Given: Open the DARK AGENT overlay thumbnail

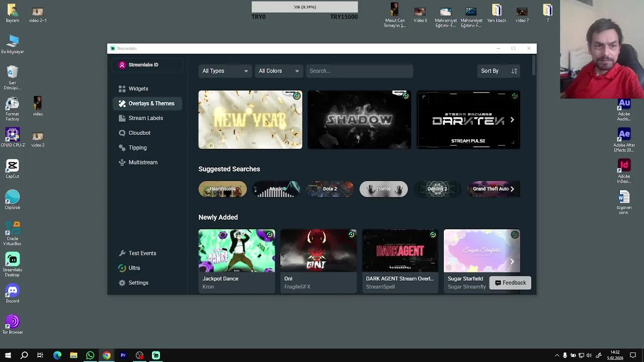Looking at the screenshot, I should [400, 251].
